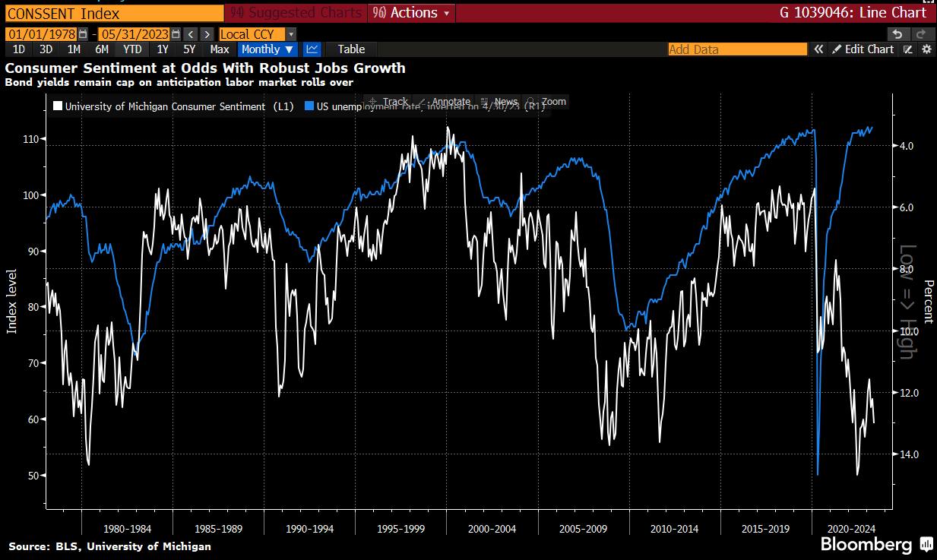
Task: Select the Annotate tool
Action: coord(445,102)
